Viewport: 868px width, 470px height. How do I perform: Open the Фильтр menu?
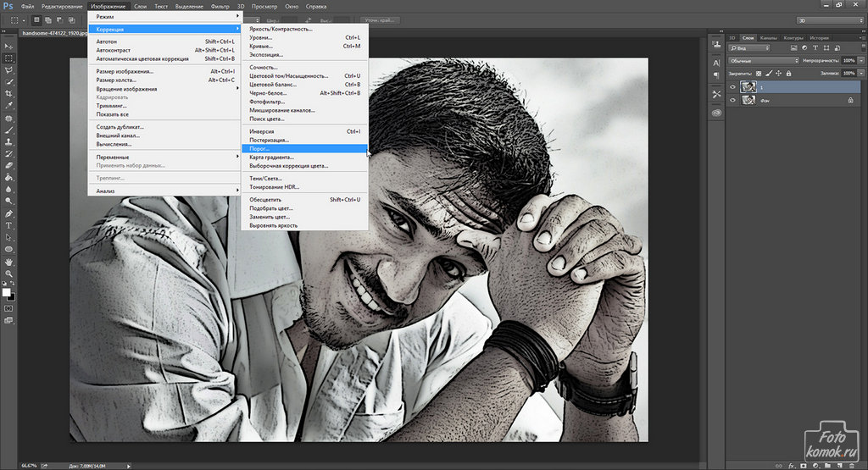(220, 7)
